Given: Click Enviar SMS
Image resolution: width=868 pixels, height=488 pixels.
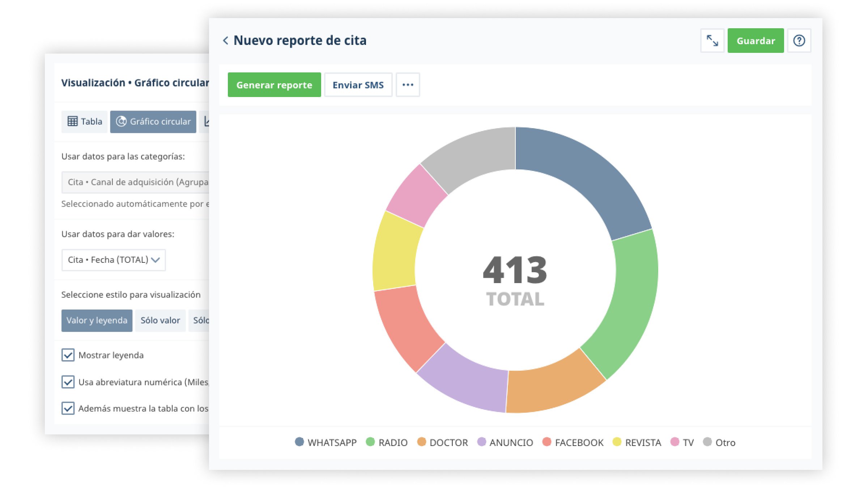Looking at the screenshot, I should [358, 85].
